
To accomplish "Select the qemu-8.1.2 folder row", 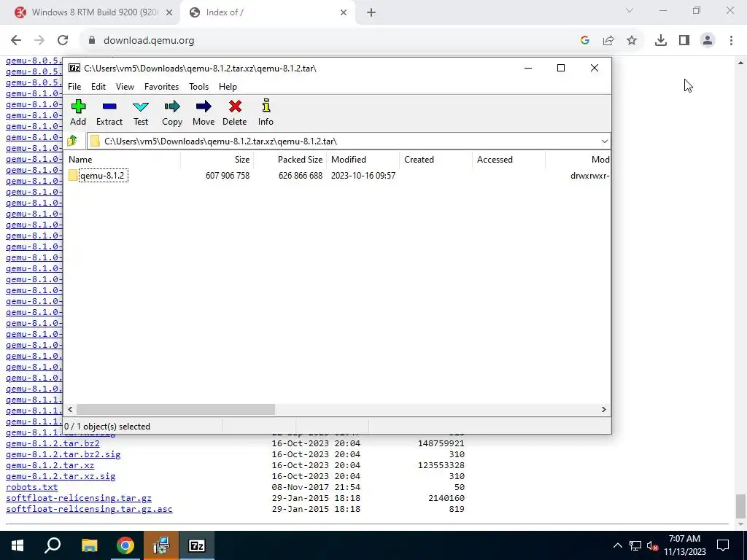I will click(337, 176).
